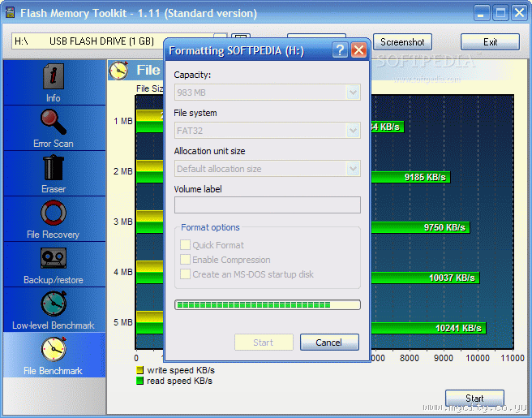Select Low-level Benchmark stopwatch icon
Screen dimensions: 532x418
[x=54, y=304]
